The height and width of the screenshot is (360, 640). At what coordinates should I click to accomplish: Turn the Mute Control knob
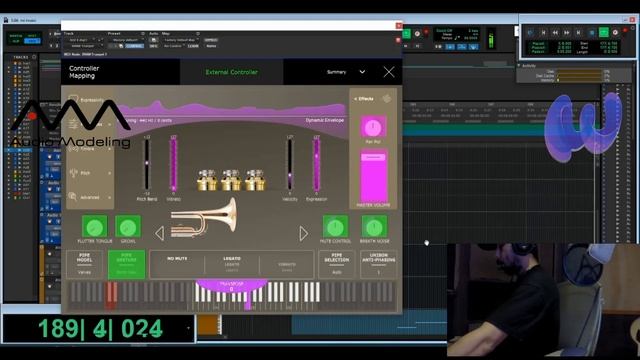pos(336,227)
